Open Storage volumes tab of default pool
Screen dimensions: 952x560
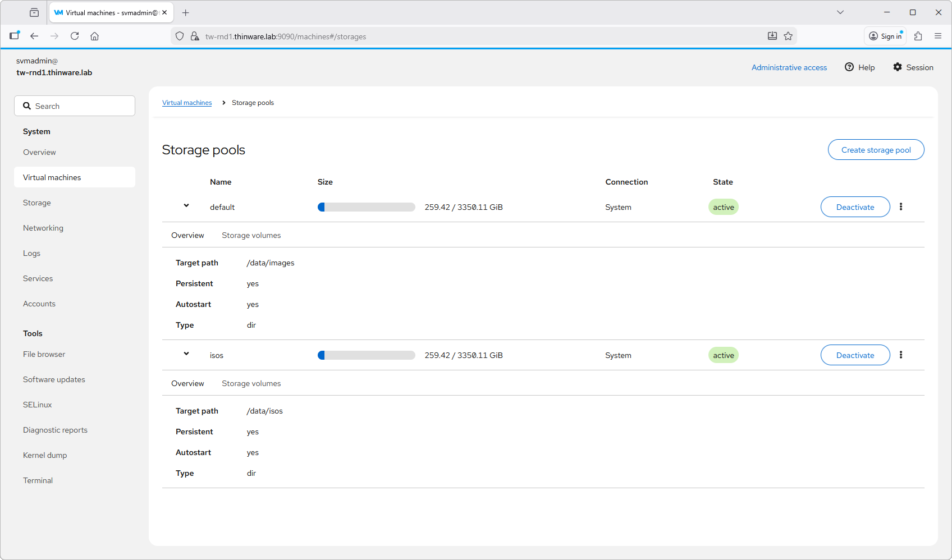pos(251,235)
